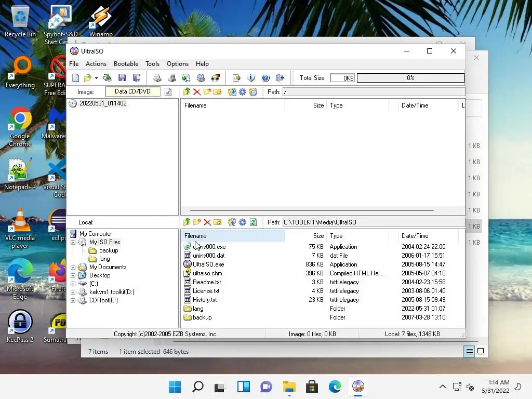Select the backup folder in Local tree
The width and height of the screenshot is (532, 399).
109,250
